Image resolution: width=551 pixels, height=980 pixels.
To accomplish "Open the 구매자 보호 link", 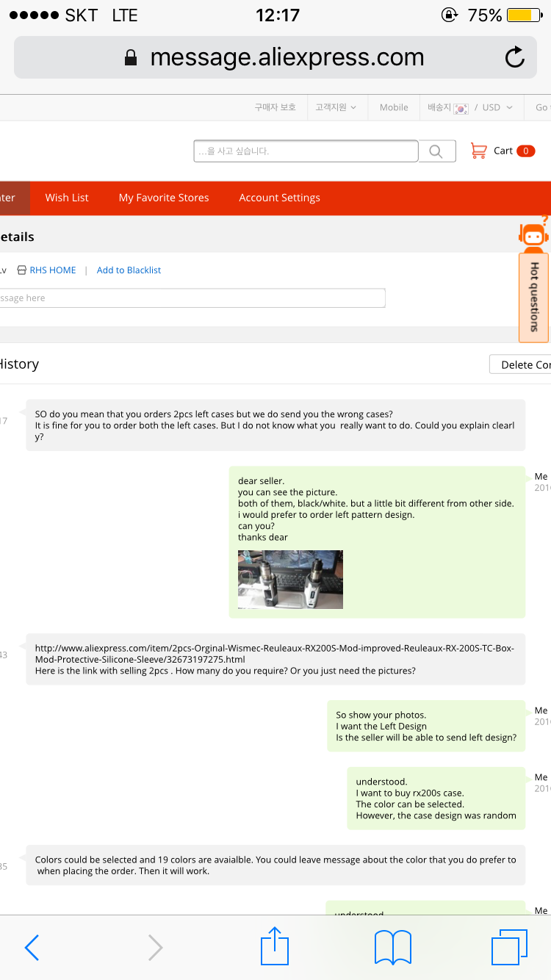I will (275, 107).
